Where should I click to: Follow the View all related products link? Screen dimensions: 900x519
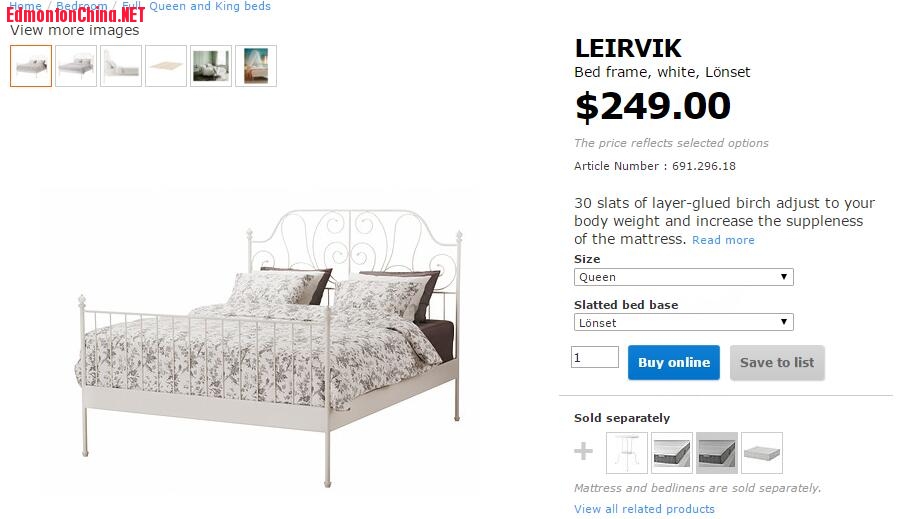(x=644, y=509)
